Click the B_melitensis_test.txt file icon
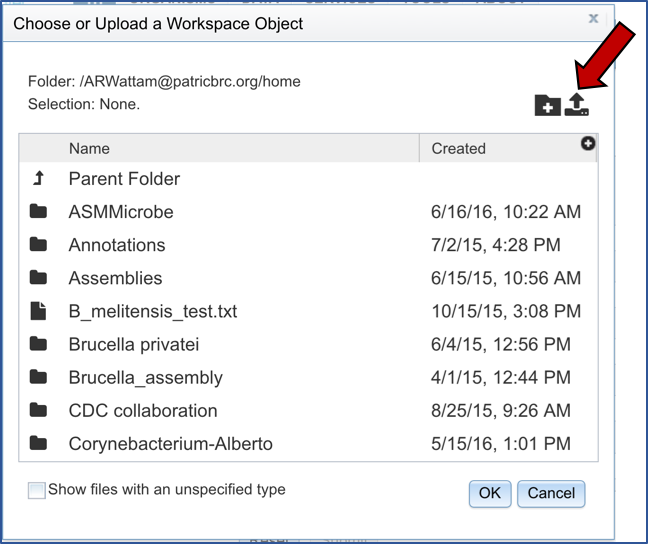Screen dimensions: 648x544 [x=39, y=311]
